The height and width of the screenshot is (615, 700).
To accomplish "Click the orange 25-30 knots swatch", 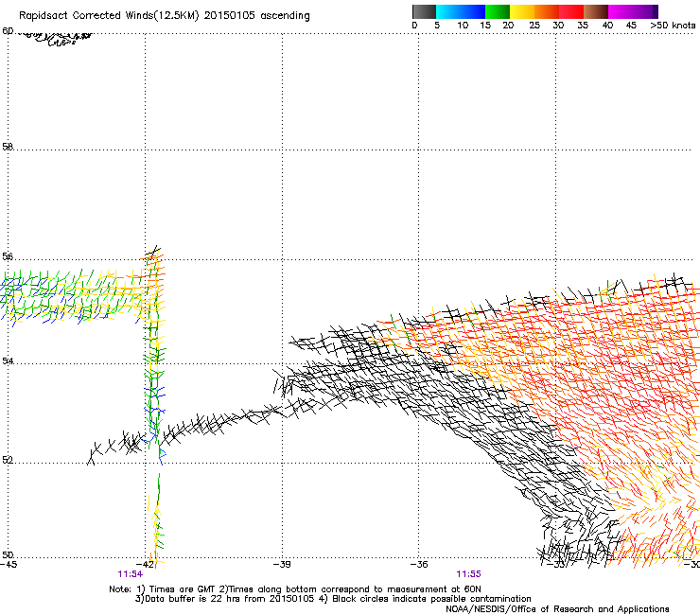I will (x=547, y=11).
